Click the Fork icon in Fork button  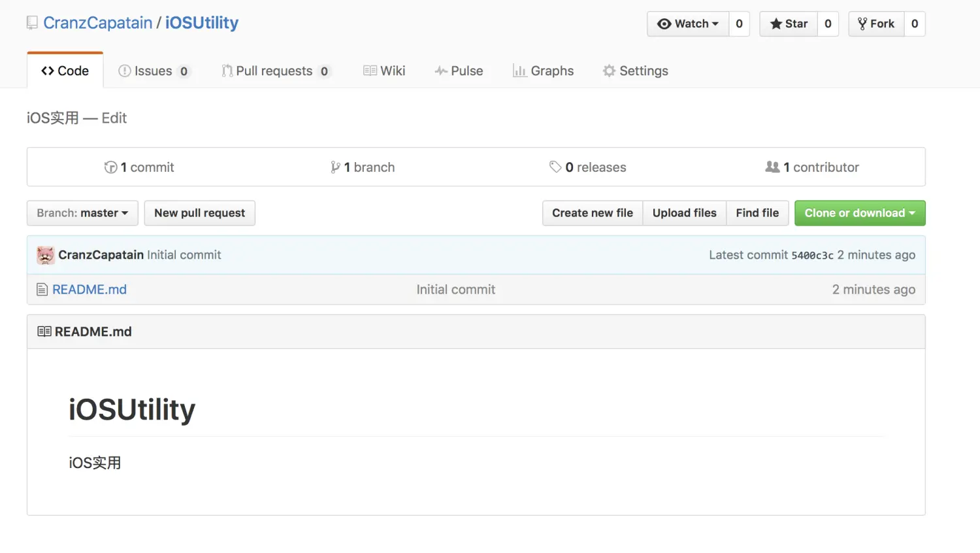(862, 24)
